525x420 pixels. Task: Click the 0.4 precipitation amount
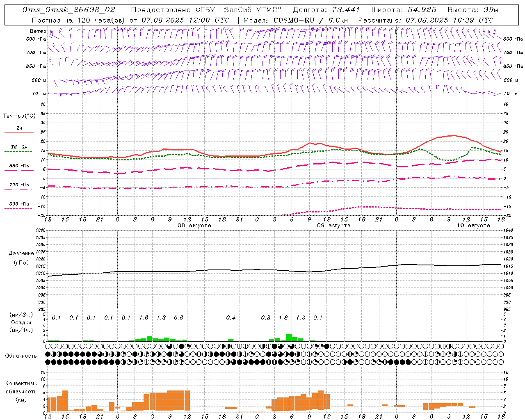click(231, 317)
